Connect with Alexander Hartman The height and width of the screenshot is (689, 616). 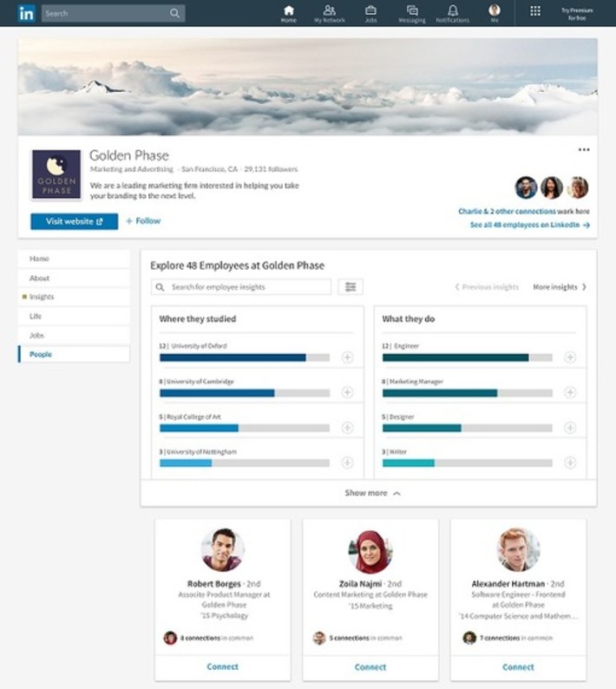(x=518, y=667)
